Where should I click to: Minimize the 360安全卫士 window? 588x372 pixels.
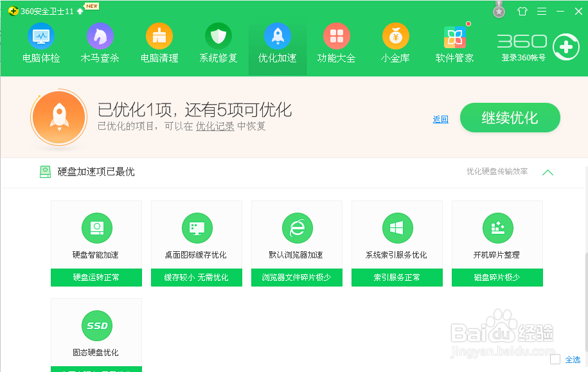(560, 12)
